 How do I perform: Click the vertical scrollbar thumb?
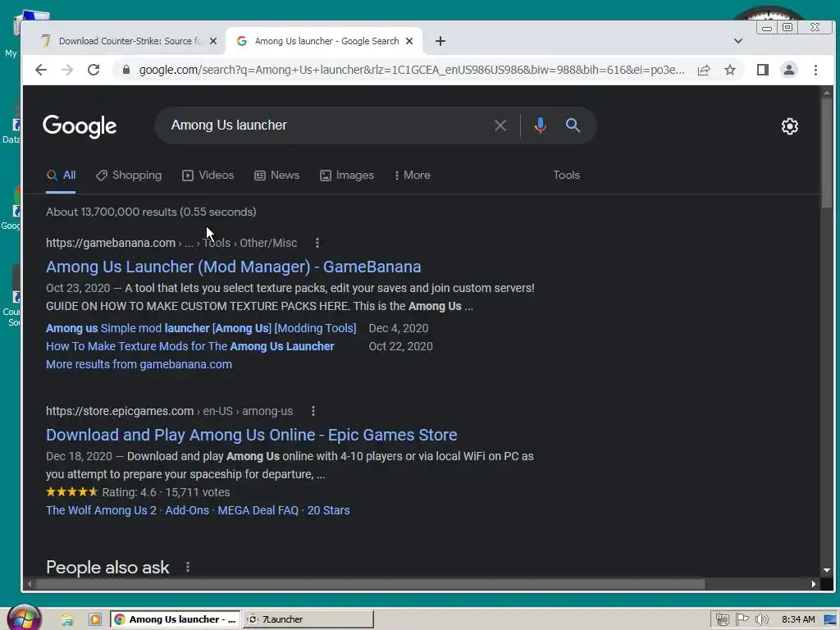(x=827, y=153)
